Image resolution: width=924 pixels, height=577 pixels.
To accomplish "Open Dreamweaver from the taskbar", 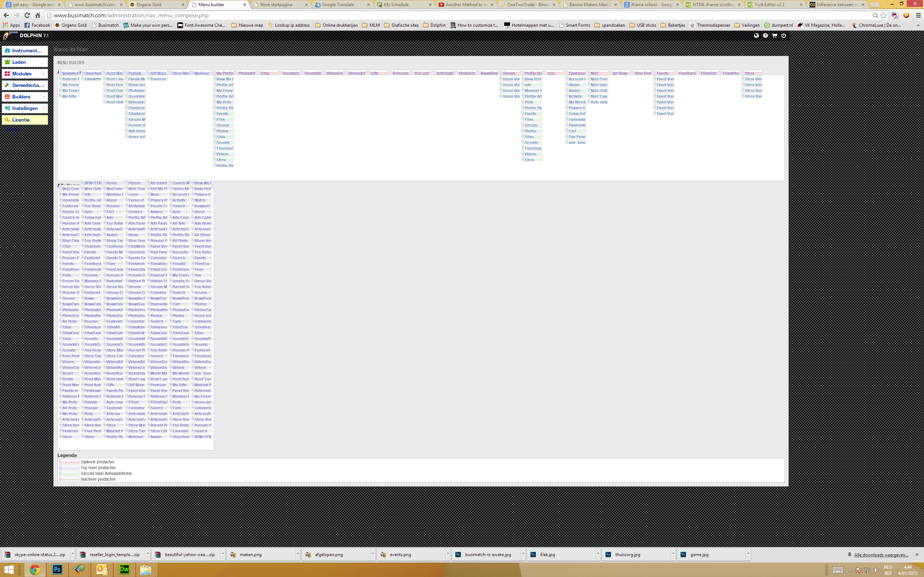I will (124, 569).
